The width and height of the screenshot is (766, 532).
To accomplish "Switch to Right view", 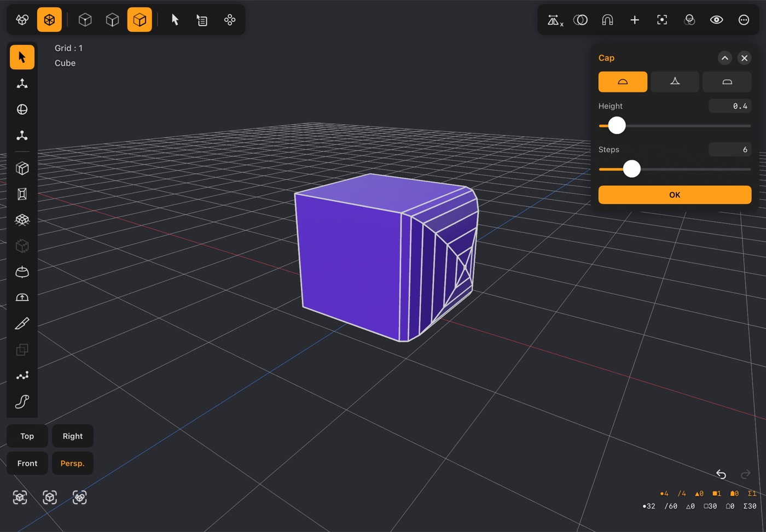I will click(73, 436).
